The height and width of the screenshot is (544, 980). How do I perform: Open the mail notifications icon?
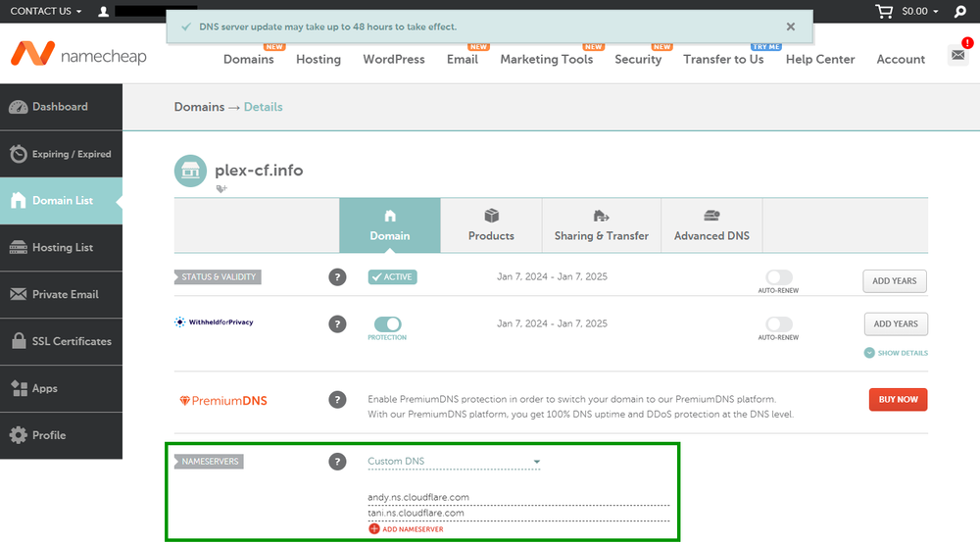958,55
